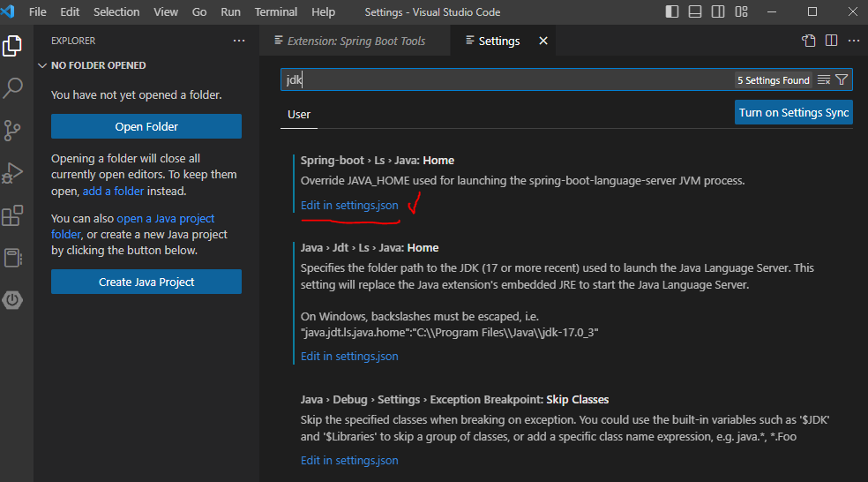
Task: Click the '5 Settings Found' count badge
Action: tap(774, 80)
